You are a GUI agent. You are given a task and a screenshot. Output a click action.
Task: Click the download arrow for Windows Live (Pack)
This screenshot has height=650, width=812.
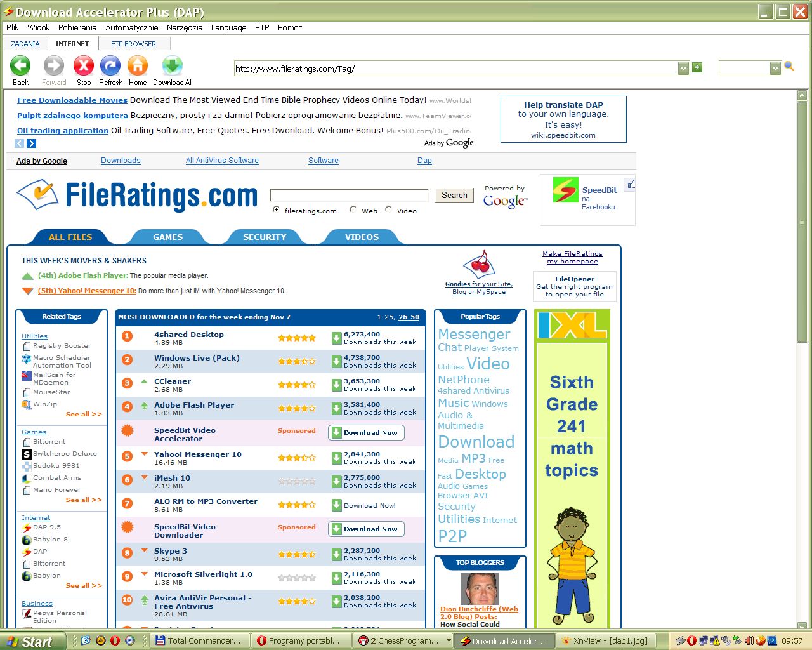[337, 362]
